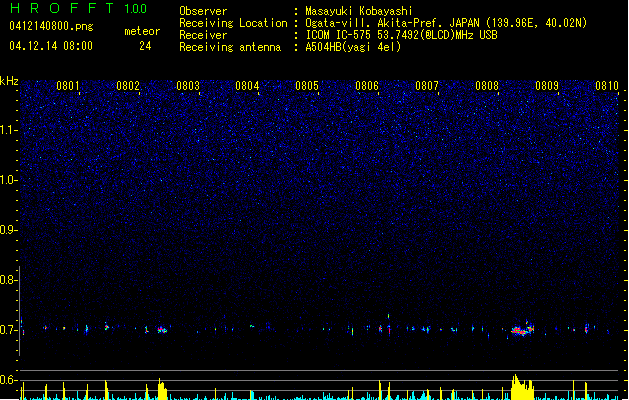Image resolution: width=629 pixels, height=400 pixels.
Task: Click the 0801 time marker
Action: coord(68,86)
